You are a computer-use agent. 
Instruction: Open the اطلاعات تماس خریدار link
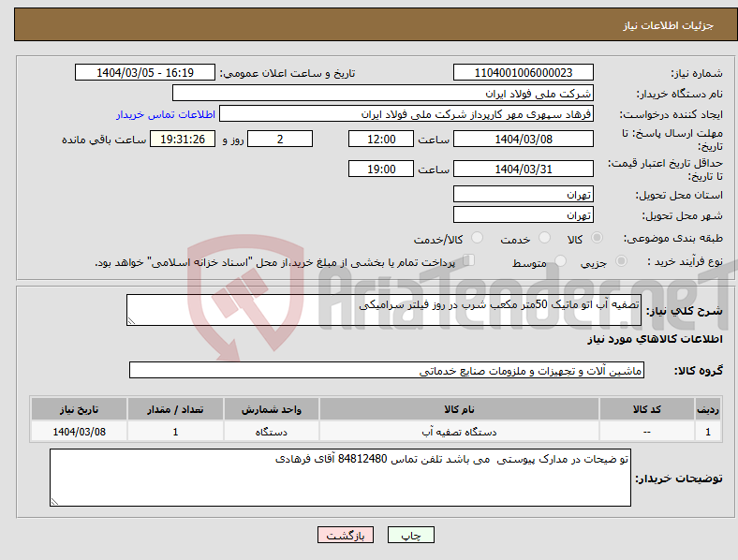pos(166,114)
